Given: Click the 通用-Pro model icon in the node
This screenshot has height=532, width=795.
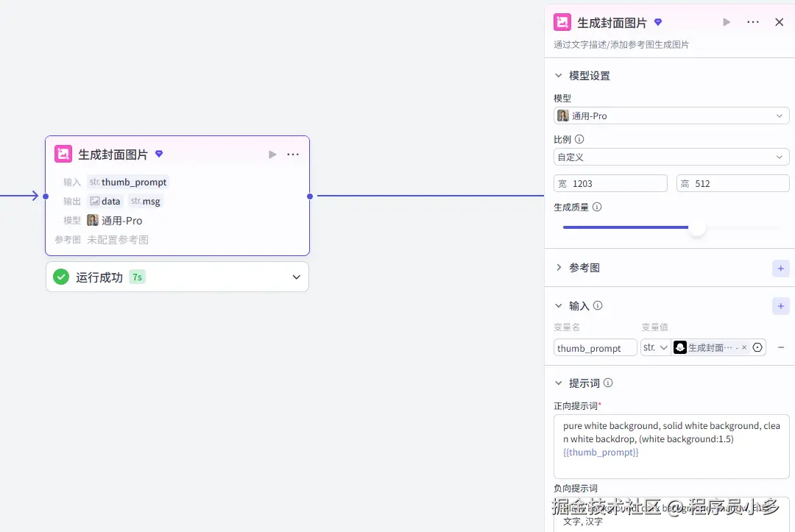Looking at the screenshot, I should tap(92, 220).
